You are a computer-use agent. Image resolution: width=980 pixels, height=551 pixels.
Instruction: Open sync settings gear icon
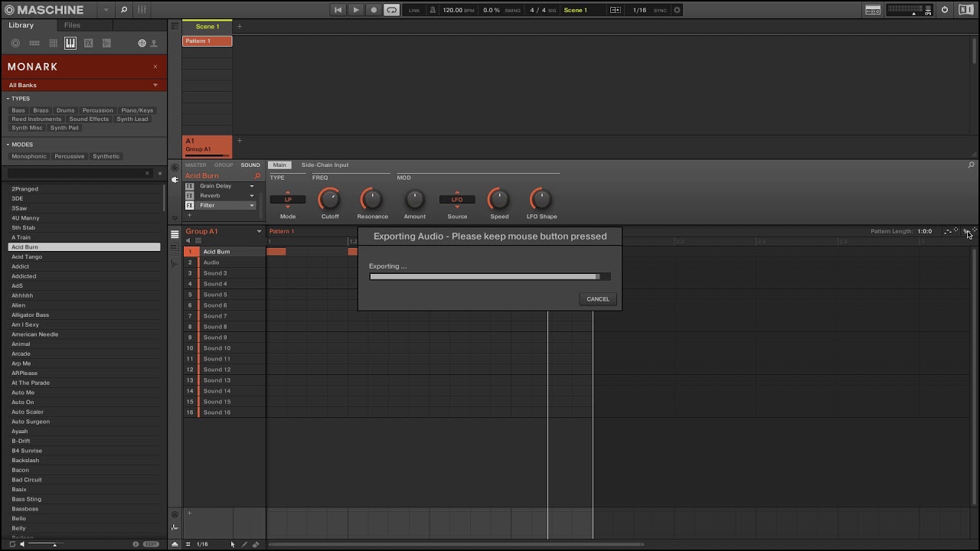677,10
